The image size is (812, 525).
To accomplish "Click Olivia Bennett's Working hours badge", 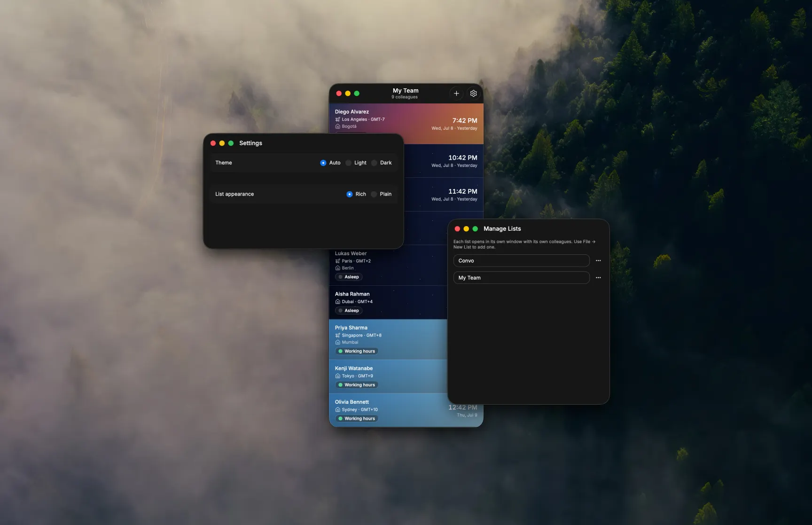I will coord(357,419).
